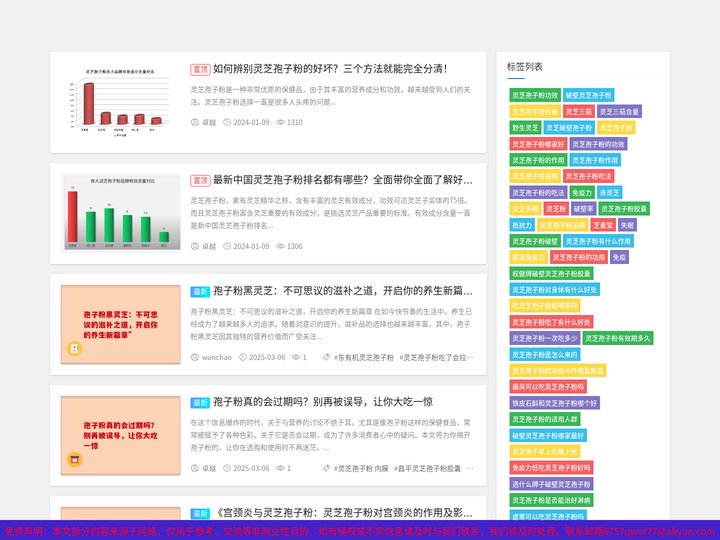The width and height of the screenshot is (720, 540).
Task: Select the purple tag 灵芝孢子粉的吃法
Action: click(x=538, y=193)
